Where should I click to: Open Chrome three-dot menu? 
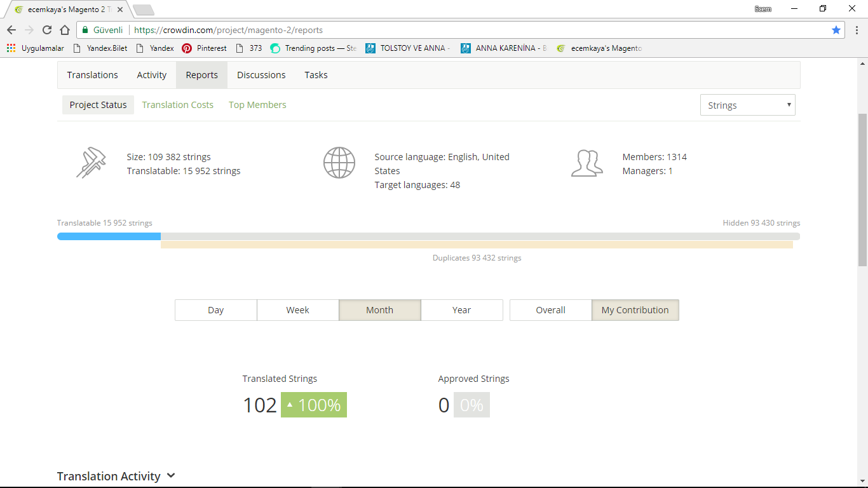857,30
